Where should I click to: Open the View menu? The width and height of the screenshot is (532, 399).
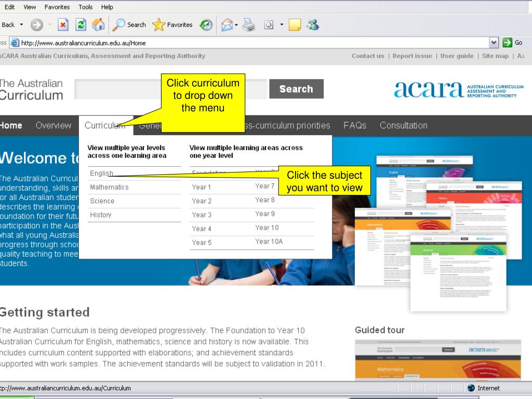click(x=30, y=7)
